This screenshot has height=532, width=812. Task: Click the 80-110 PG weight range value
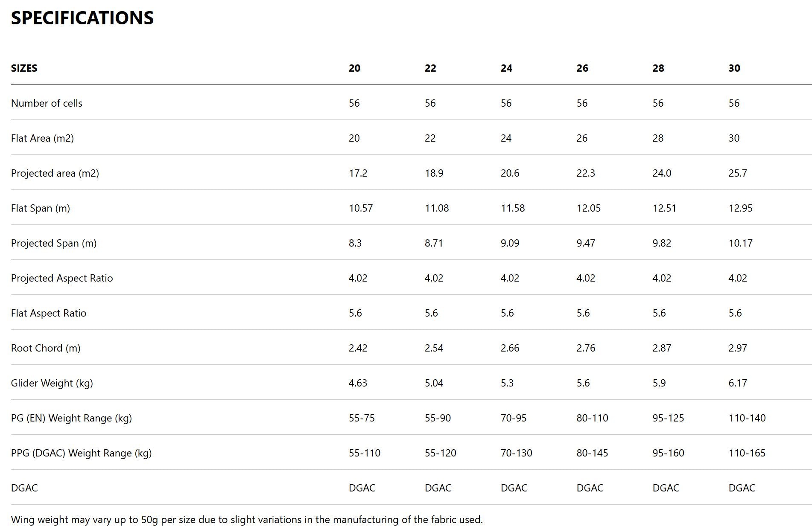[592, 418]
